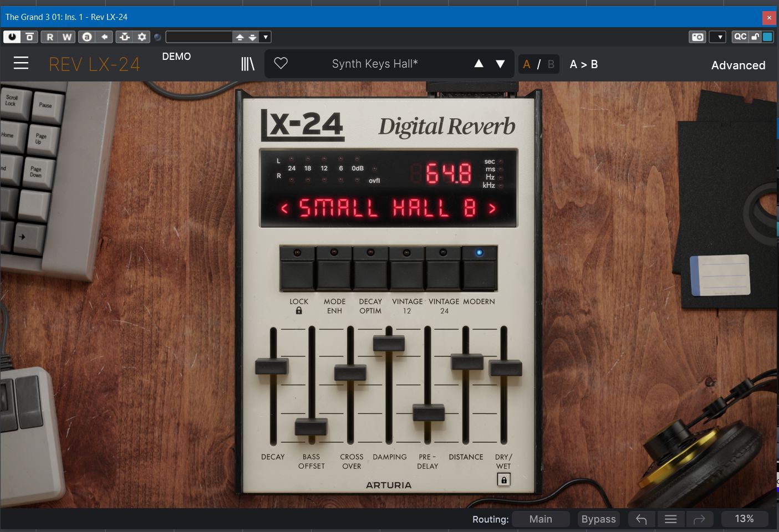Enable Read automation R button
This screenshot has width=779, height=532.
50,37
